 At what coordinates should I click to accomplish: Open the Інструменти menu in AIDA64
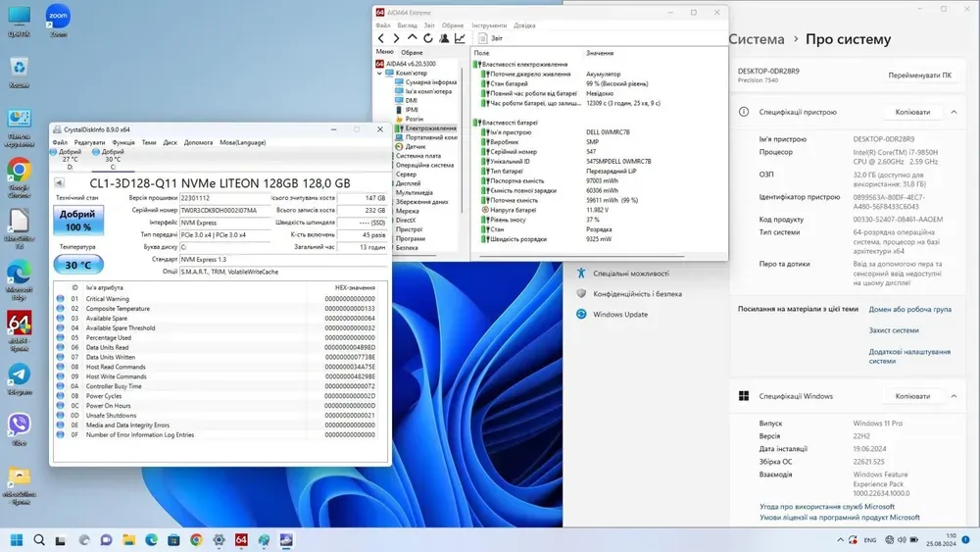click(489, 25)
